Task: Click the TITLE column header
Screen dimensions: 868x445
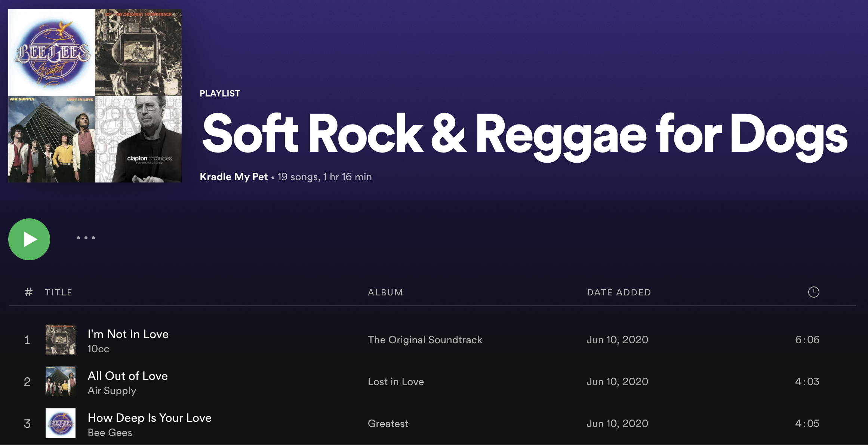Action: click(59, 292)
